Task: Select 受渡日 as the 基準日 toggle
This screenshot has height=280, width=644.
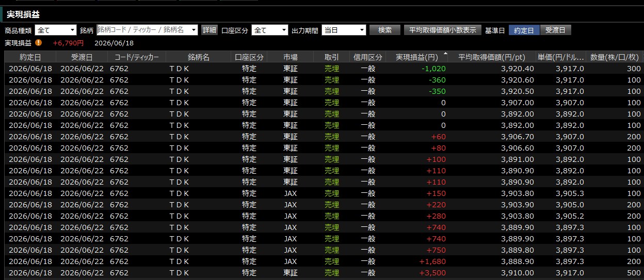Action: (x=556, y=30)
